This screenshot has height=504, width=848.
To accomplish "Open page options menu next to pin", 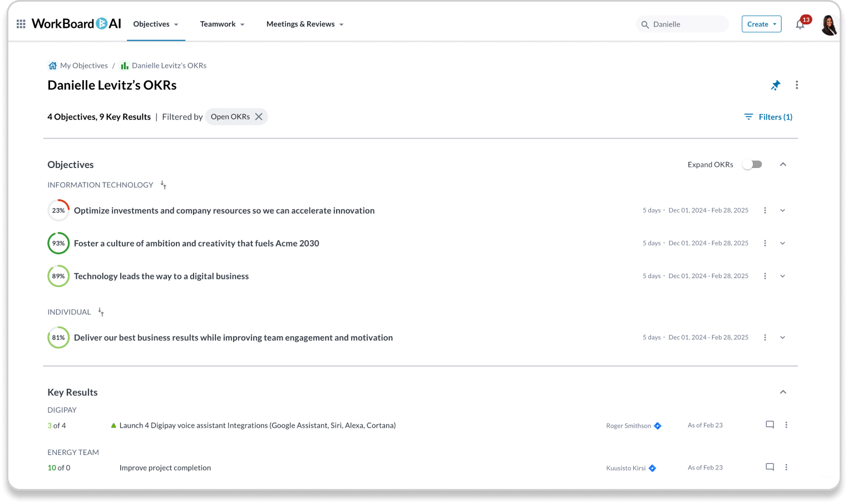I will point(797,85).
